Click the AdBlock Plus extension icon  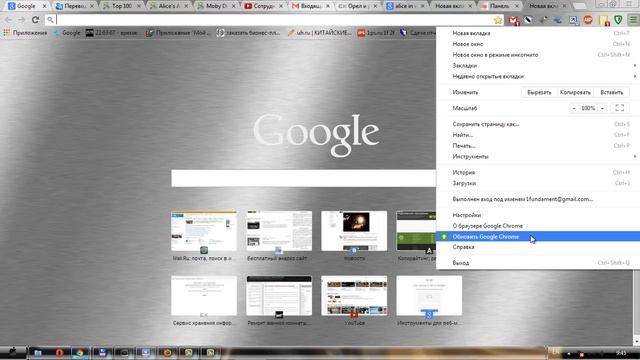[588, 20]
